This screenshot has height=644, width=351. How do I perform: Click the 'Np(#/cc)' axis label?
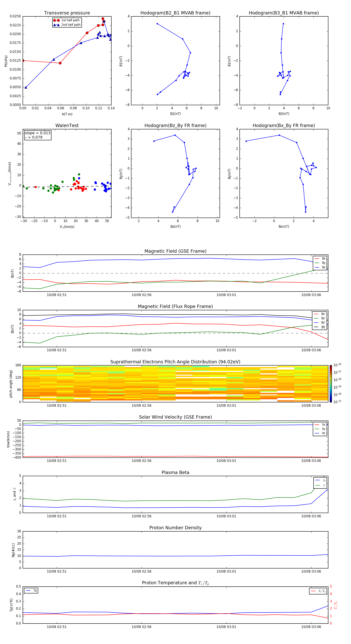pyautogui.click(x=13, y=550)
